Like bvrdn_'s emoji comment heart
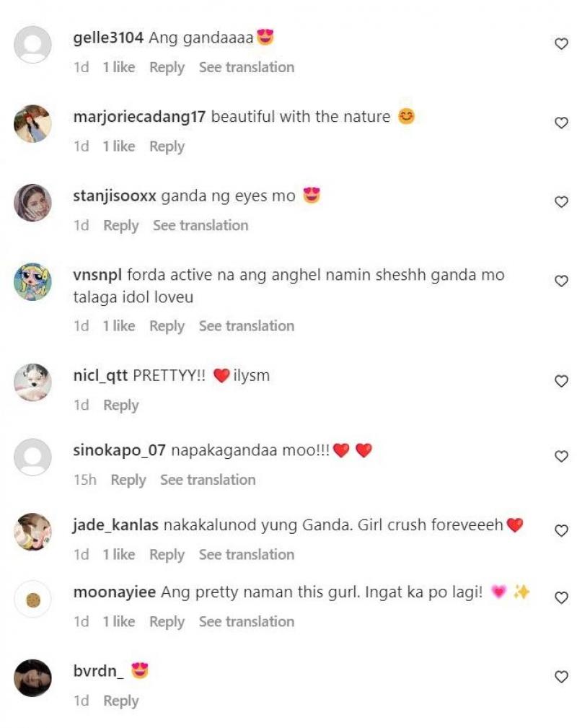Image resolution: width=577 pixels, height=728 pixels. coord(561,677)
